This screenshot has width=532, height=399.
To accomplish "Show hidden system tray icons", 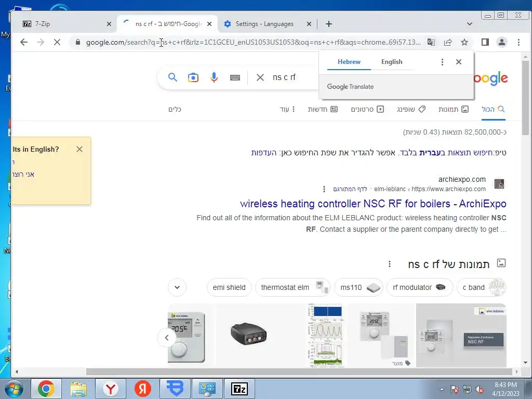I will [x=442, y=389].
